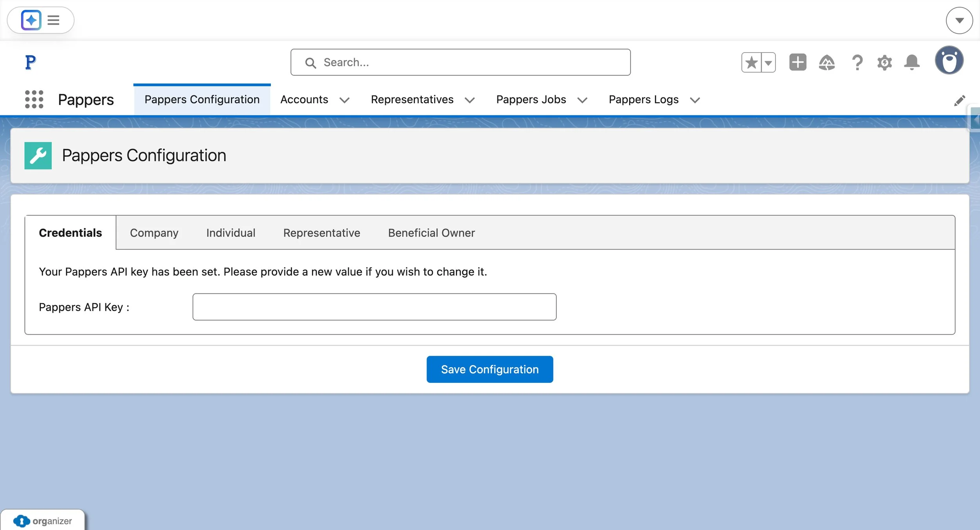Open the App Launcher grid icon
The image size is (980, 530).
click(34, 99)
